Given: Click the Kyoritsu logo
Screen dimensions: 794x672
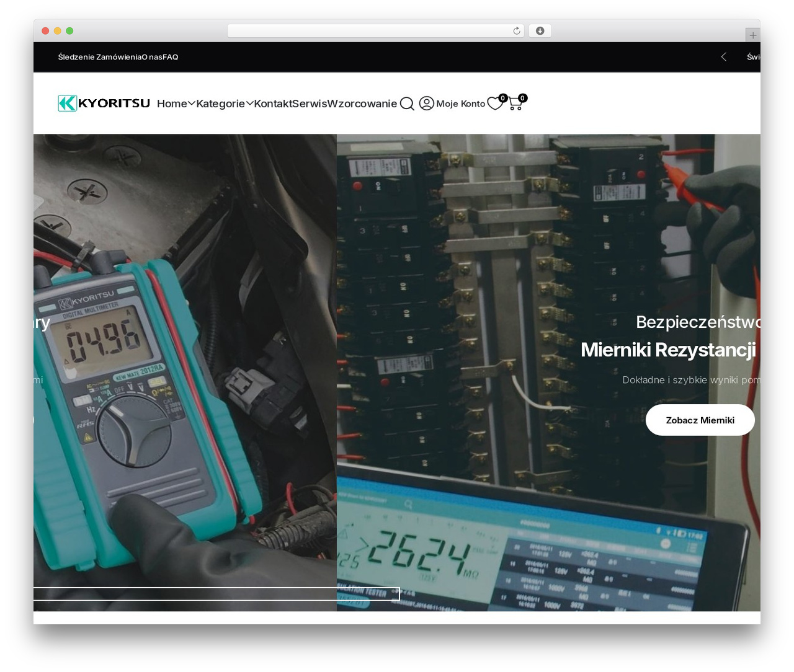Looking at the screenshot, I should [x=104, y=103].
